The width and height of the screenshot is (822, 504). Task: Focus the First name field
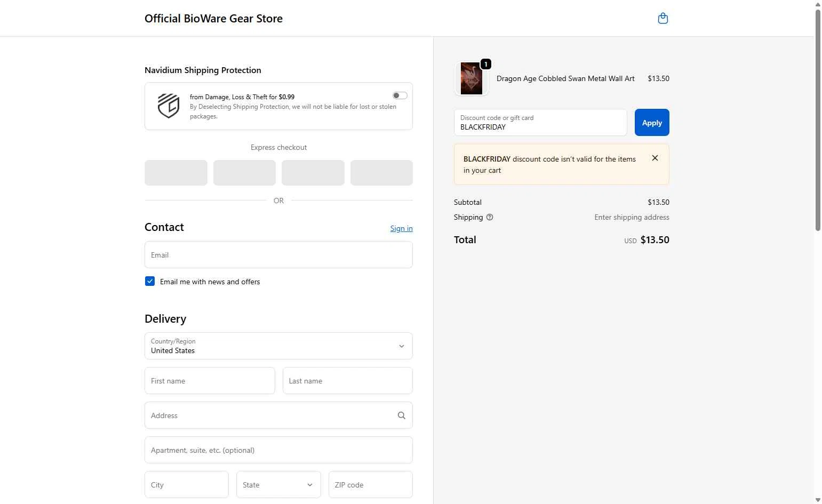click(210, 381)
